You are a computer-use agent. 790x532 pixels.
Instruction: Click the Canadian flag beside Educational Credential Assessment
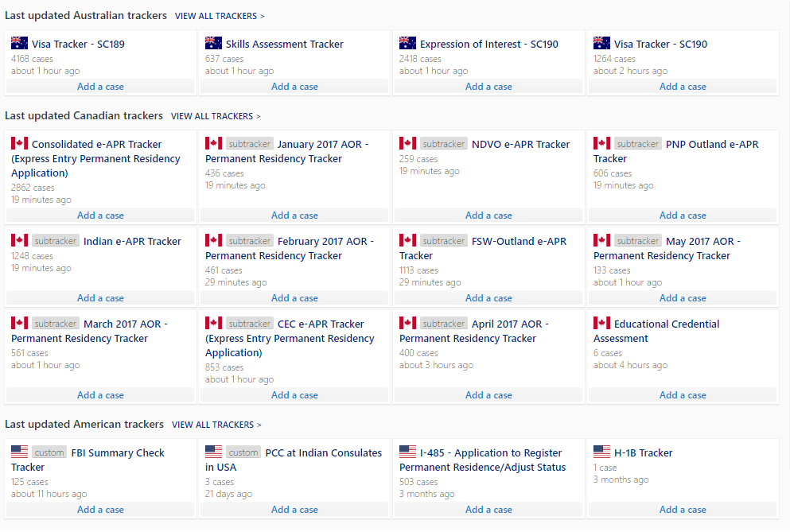click(x=601, y=323)
